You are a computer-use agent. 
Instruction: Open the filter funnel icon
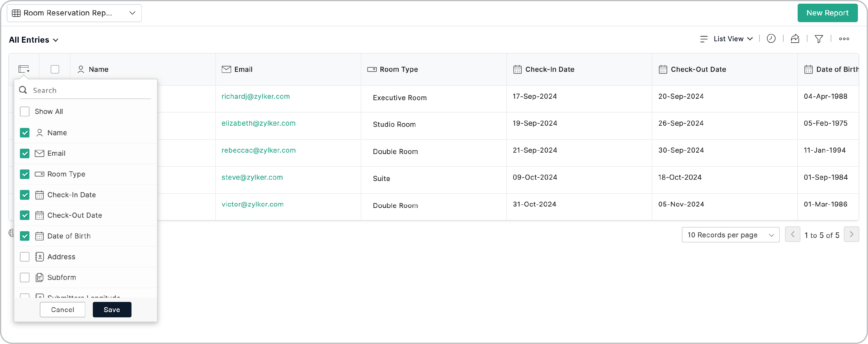coord(818,39)
